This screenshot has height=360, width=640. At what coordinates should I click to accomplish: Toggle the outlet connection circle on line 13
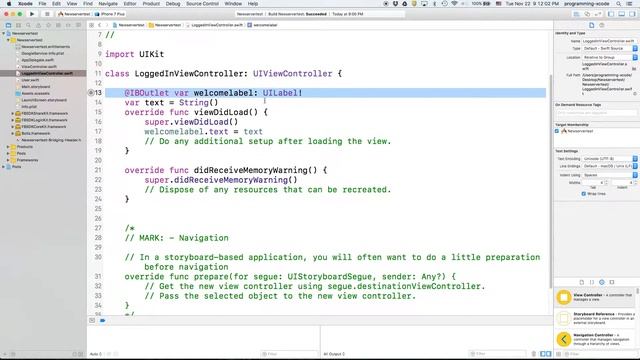pos(91,93)
